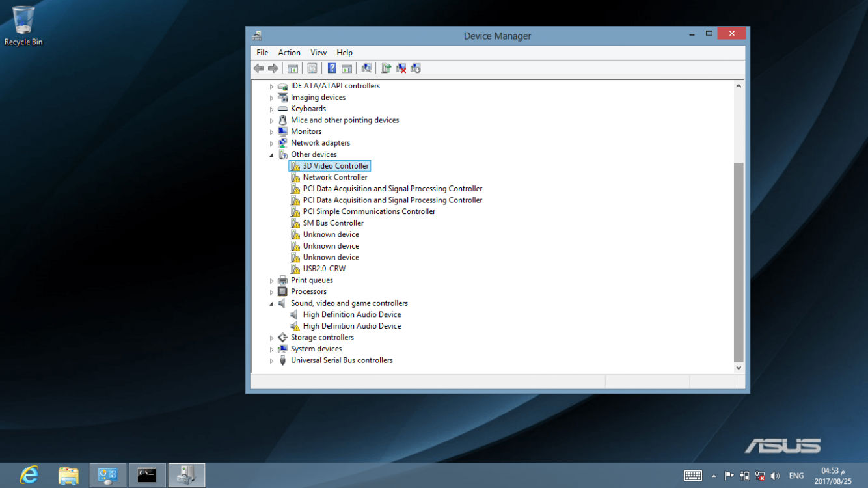Open the View menu
The width and height of the screenshot is (868, 488).
pyautogui.click(x=319, y=53)
